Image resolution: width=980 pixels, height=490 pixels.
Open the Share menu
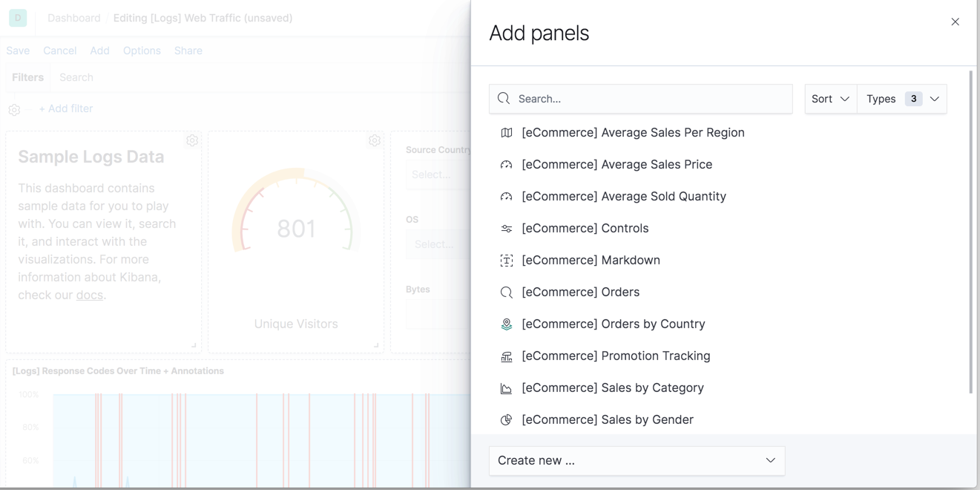pos(188,50)
